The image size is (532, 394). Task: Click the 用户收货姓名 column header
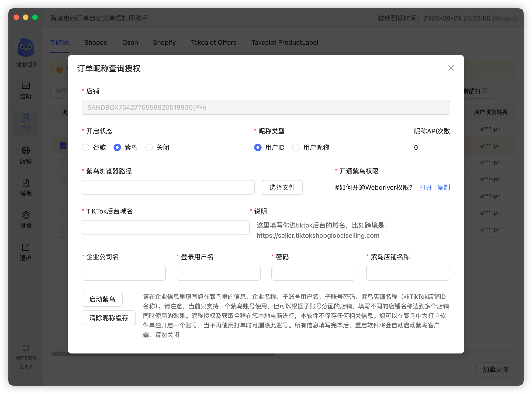(491, 112)
